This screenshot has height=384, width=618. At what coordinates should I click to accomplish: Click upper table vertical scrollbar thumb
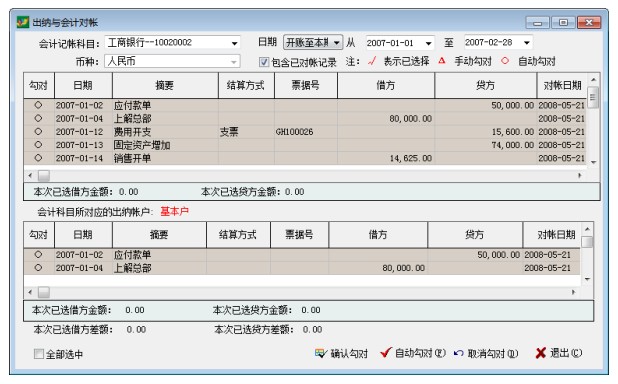coord(593,97)
